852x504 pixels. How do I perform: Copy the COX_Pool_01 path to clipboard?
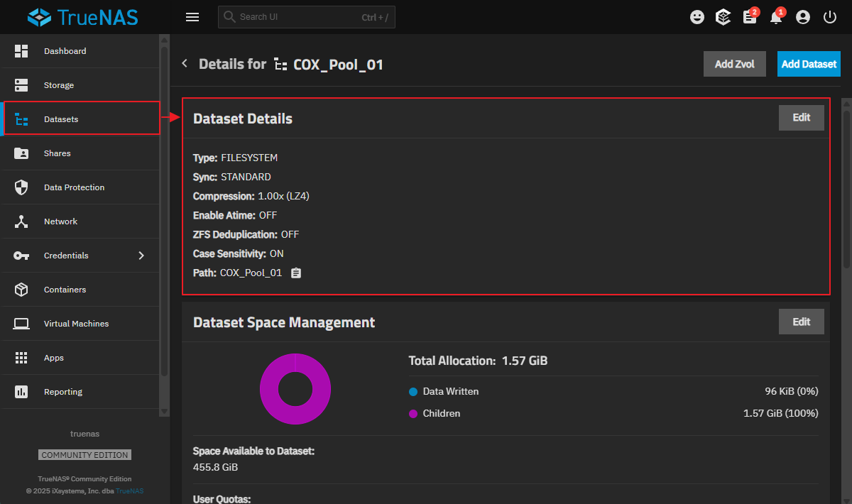296,273
